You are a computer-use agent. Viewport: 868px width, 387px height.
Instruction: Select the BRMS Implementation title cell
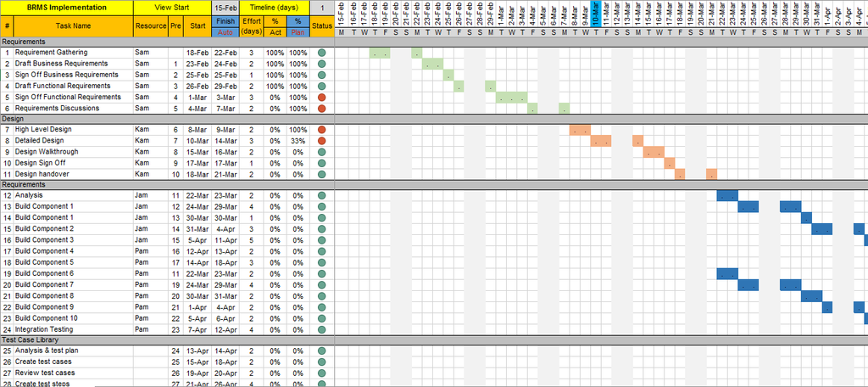click(66, 8)
